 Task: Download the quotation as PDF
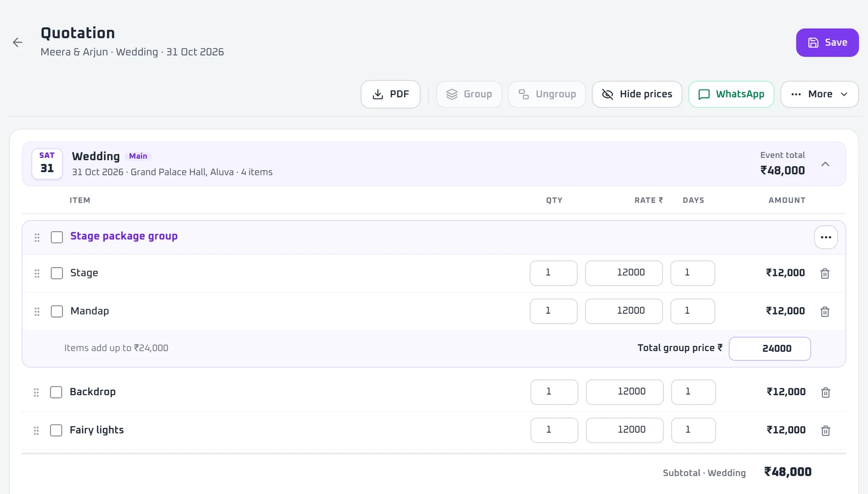pyautogui.click(x=391, y=94)
